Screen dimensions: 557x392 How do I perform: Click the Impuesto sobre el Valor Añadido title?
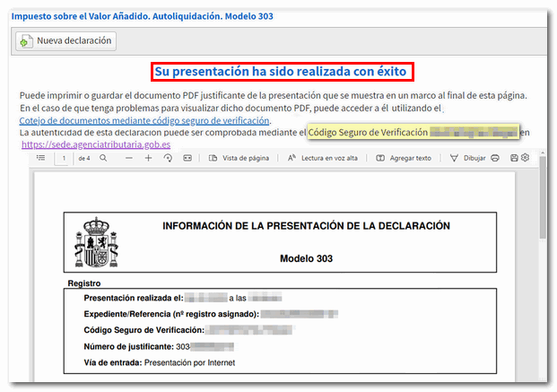pyautogui.click(x=143, y=16)
